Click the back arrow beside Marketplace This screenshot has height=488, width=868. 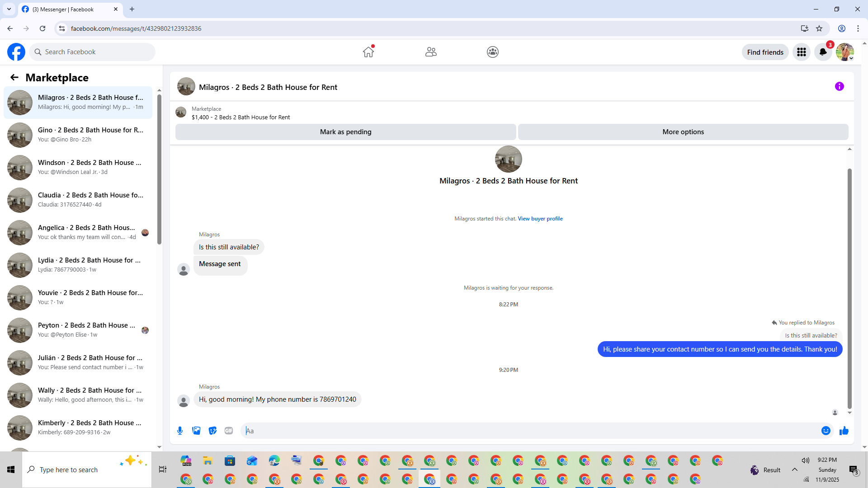pos(14,77)
